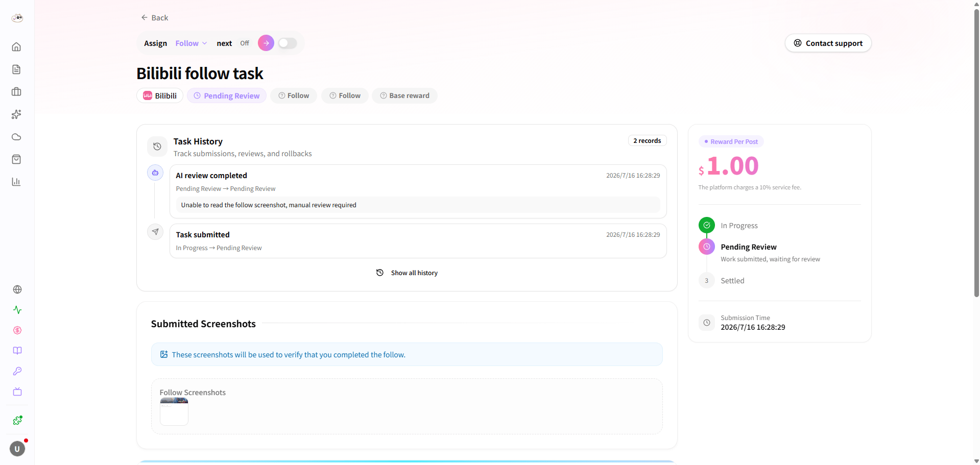Open the briefcase icon in sidebar
980x465 pixels.
[16, 92]
